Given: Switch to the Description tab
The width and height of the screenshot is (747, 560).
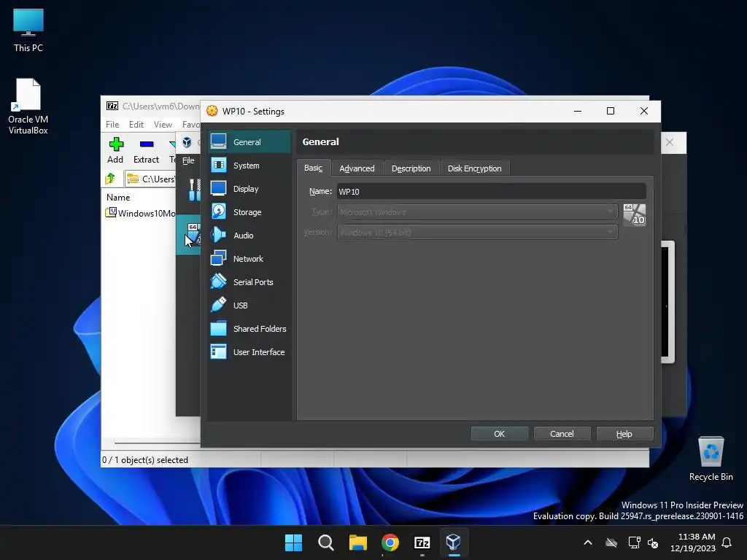Looking at the screenshot, I should pos(411,168).
